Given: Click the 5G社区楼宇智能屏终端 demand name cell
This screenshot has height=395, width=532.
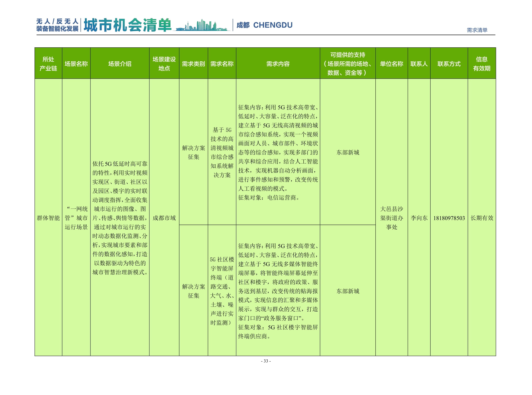Looking at the screenshot, I should pos(221,287).
